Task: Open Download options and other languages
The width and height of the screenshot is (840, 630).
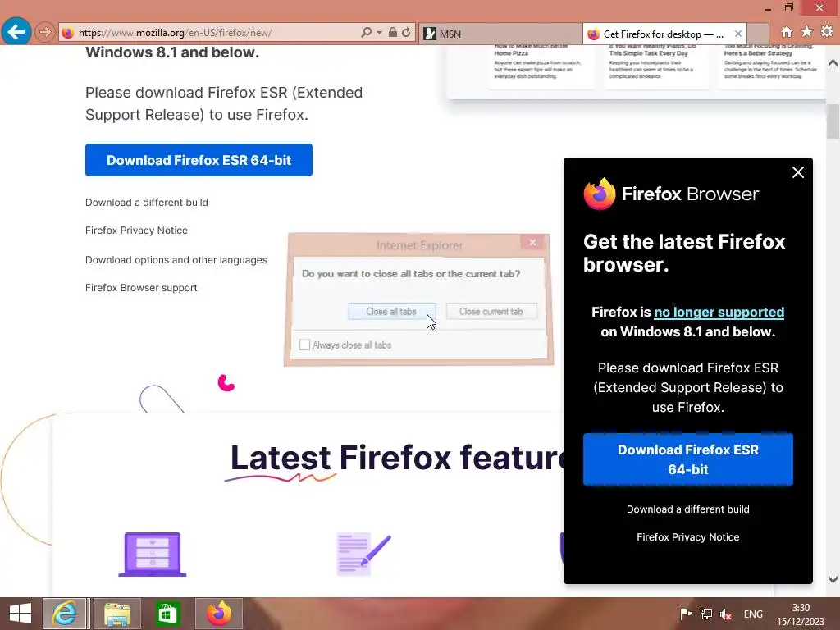Action: pyautogui.click(x=176, y=260)
